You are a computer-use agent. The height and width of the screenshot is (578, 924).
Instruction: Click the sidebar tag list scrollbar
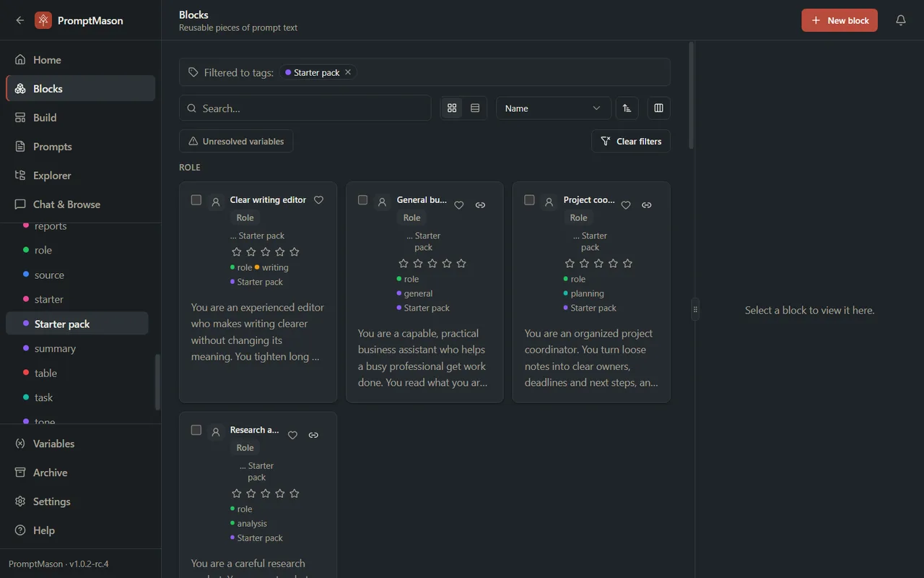click(x=157, y=382)
